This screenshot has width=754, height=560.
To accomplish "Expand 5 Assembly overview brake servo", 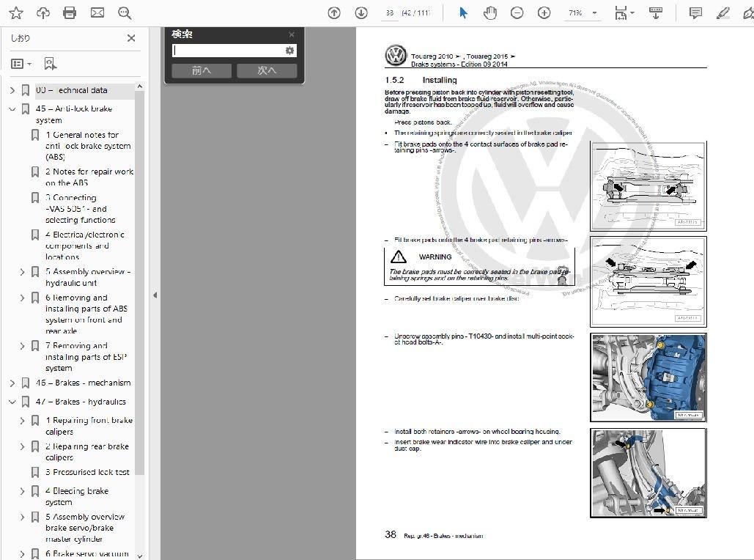I will [22, 517].
